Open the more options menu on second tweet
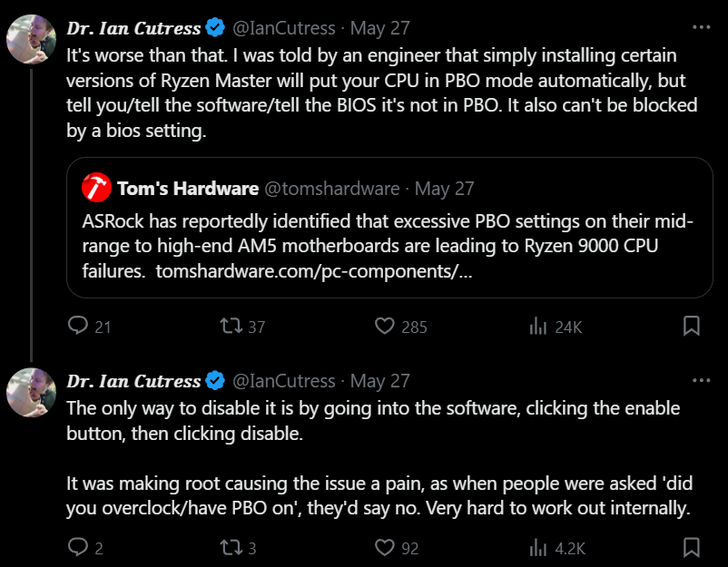This screenshot has width=728, height=567. tap(701, 380)
